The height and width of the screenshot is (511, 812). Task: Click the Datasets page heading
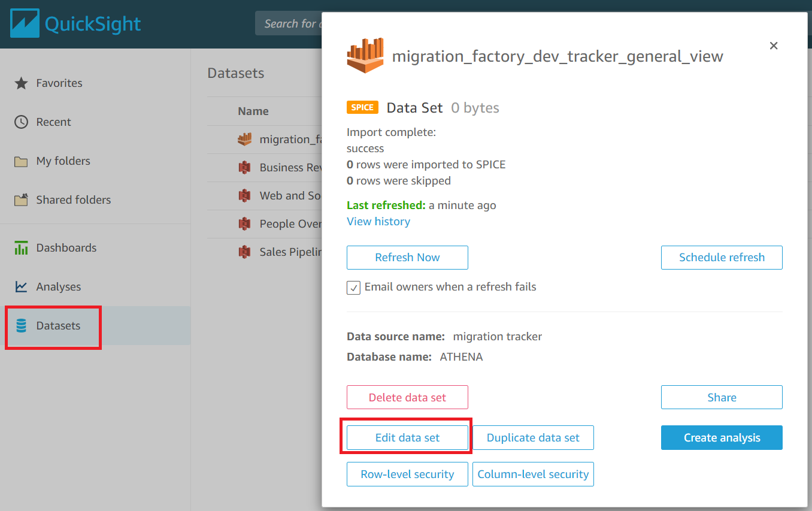tap(236, 73)
